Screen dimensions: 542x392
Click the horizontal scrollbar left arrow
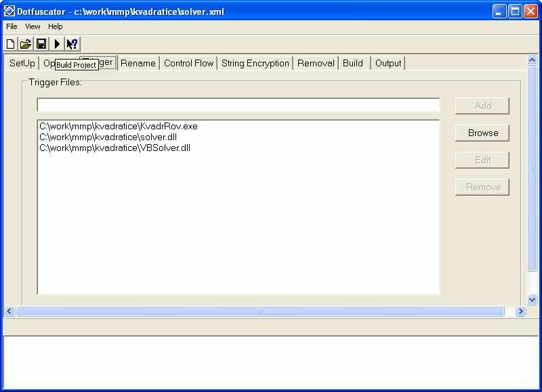pos(9,311)
